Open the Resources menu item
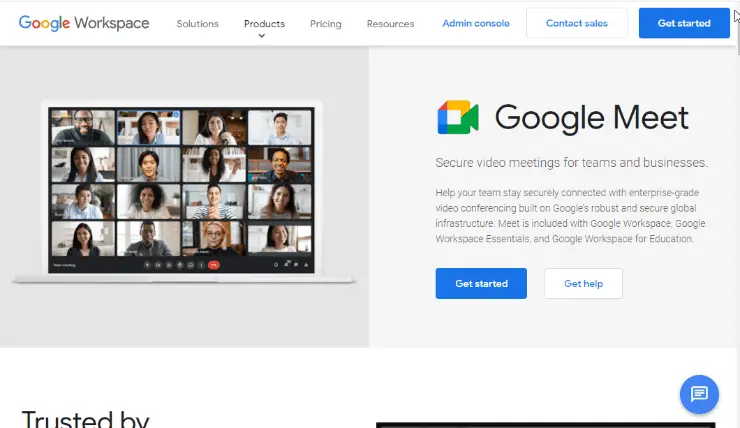 tap(390, 24)
